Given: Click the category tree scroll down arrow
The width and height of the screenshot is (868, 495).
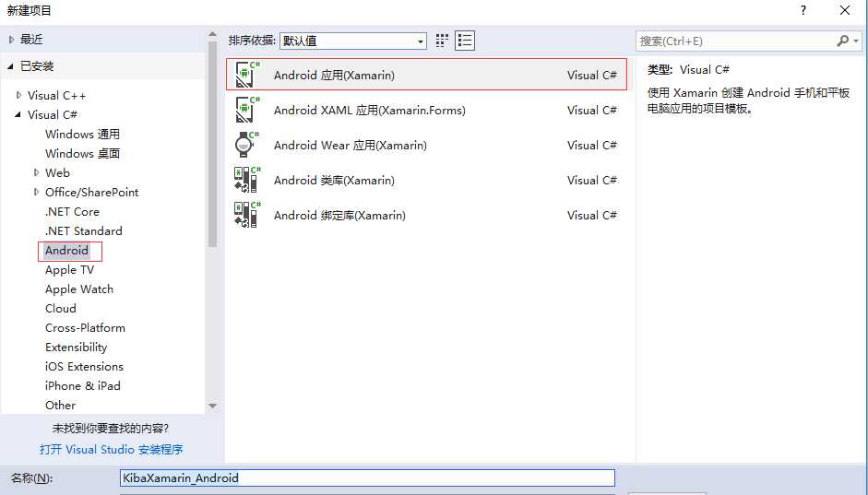Looking at the screenshot, I should click(x=212, y=406).
